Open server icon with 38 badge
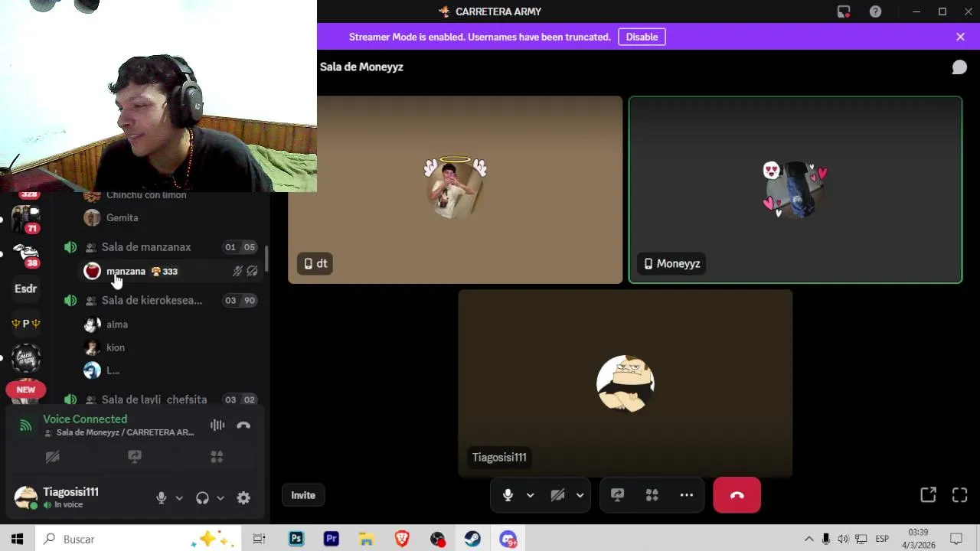The image size is (980, 551). 26,254
